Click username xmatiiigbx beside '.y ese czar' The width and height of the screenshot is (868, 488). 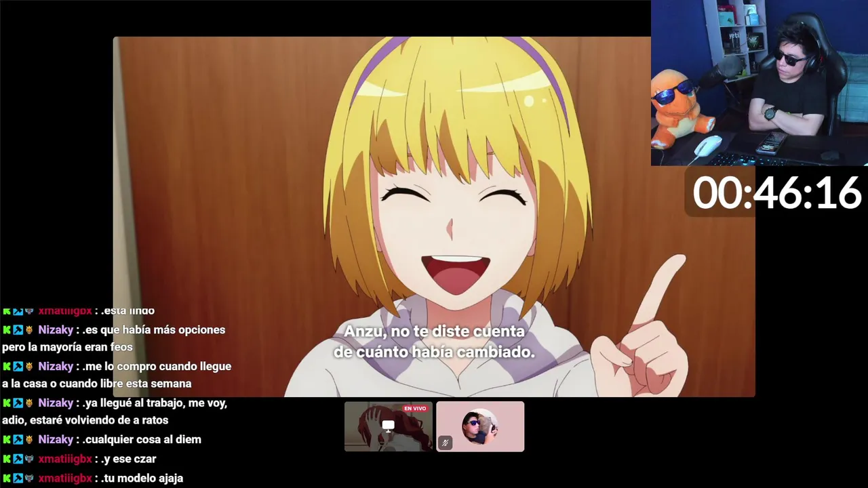(x=65, y=459)
